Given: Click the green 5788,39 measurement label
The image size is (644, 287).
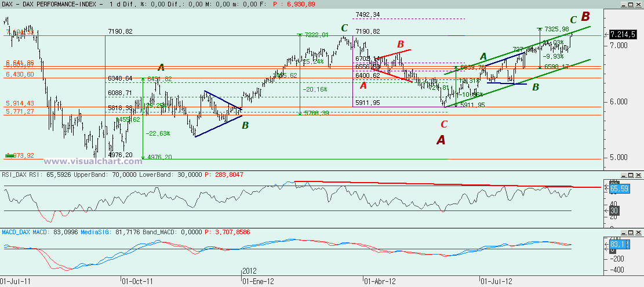Looking at the screenshot, I should 318,113.
